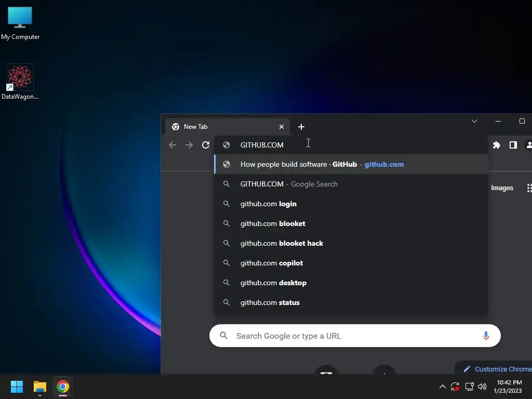Open the volume speaker tray icon
Viewport: 532px width, 399px height.
pyautogui.click(x=482, y=387)
